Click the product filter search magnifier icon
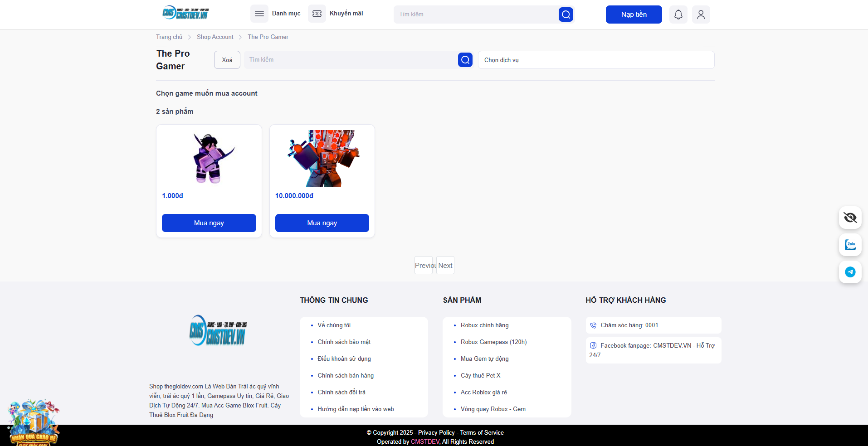The image size is (868, 446). pos(465,60)
